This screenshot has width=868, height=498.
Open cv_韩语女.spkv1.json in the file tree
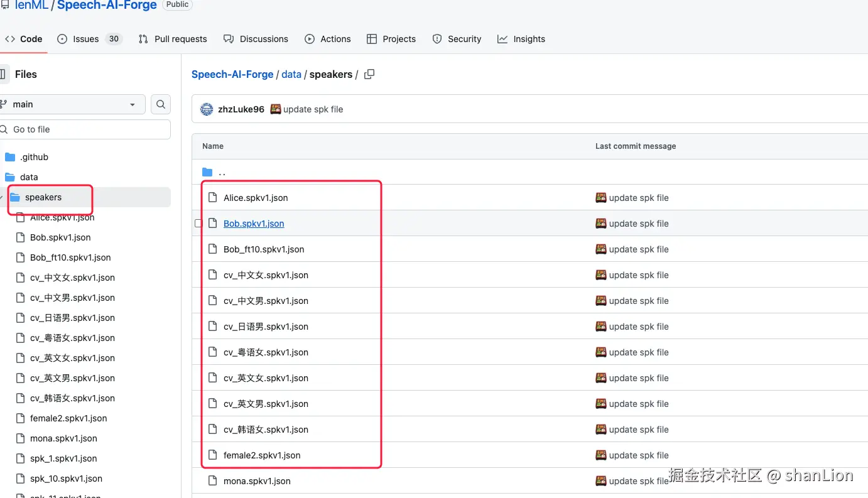click(72, 398)
